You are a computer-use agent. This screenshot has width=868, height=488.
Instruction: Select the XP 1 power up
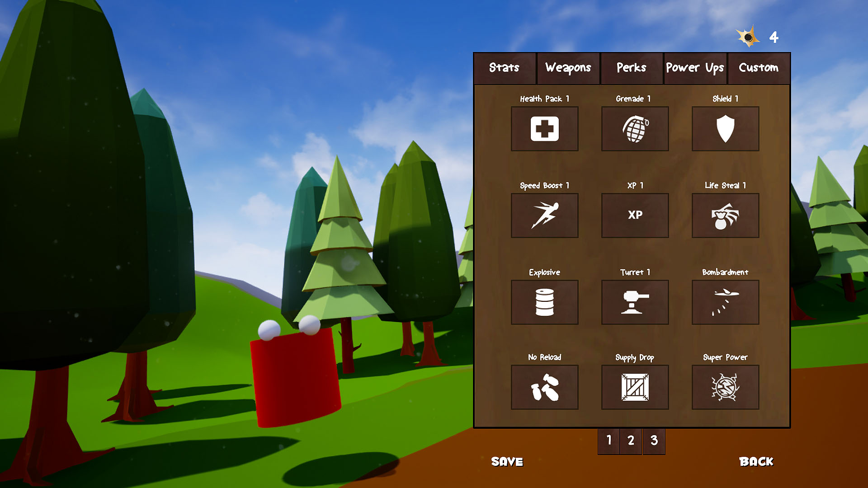(635, 216)
